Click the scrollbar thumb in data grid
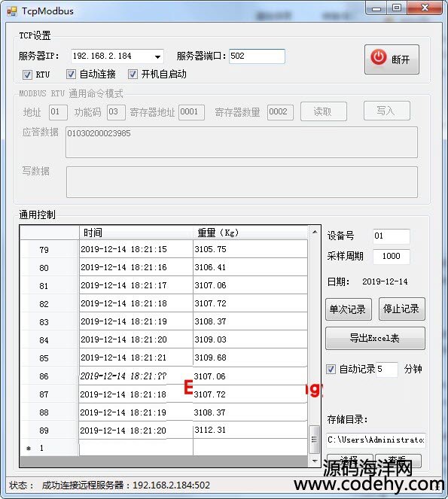 pyautogui.click(x=314, y=440)
